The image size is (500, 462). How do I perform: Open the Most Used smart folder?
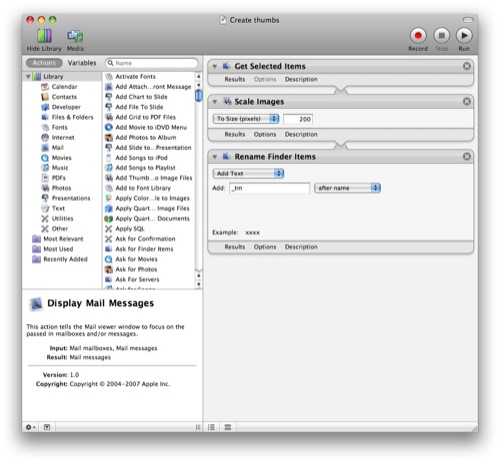tap(53, 249)
